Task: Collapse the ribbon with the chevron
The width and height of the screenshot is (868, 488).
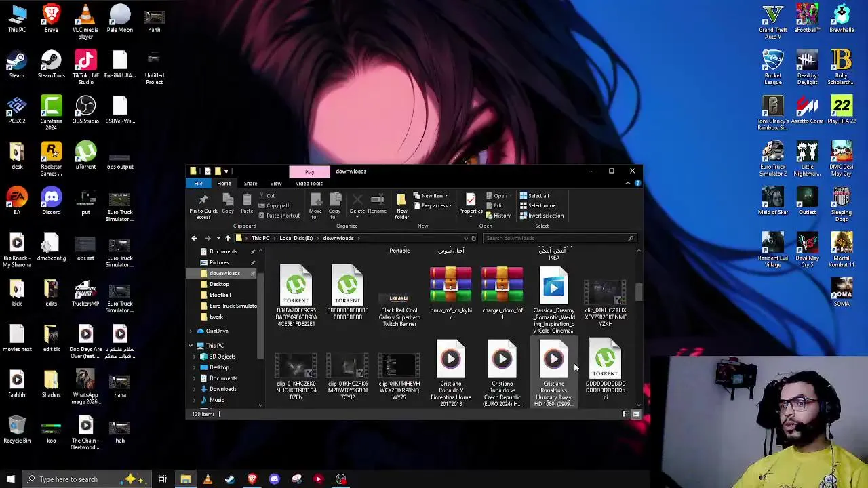Action: 627,184
